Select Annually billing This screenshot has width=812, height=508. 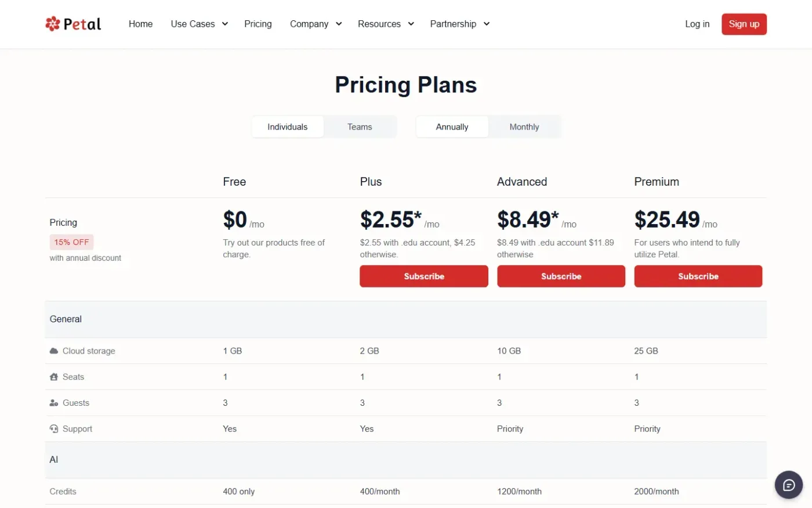click(x=452, y=127)
